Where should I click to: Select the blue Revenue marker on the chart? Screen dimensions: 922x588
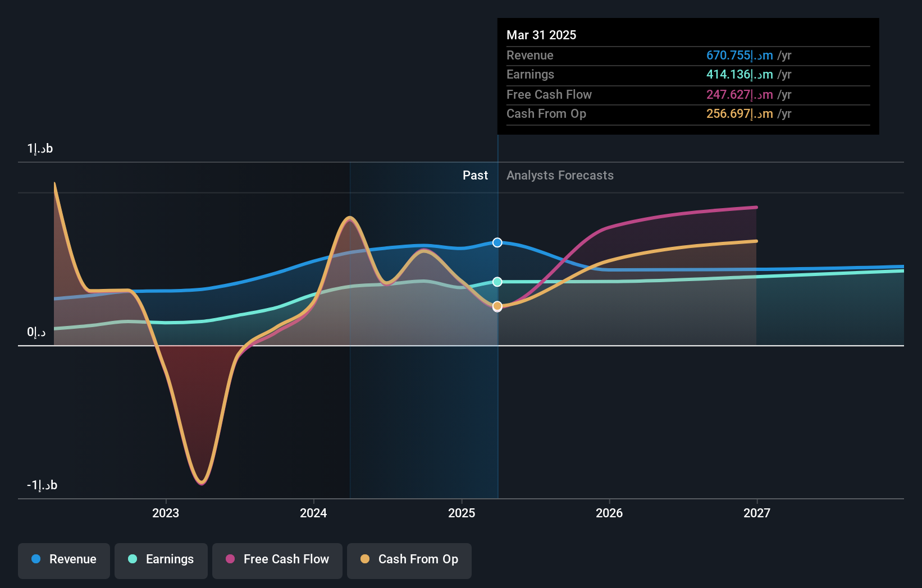click(x=497, y=242)
